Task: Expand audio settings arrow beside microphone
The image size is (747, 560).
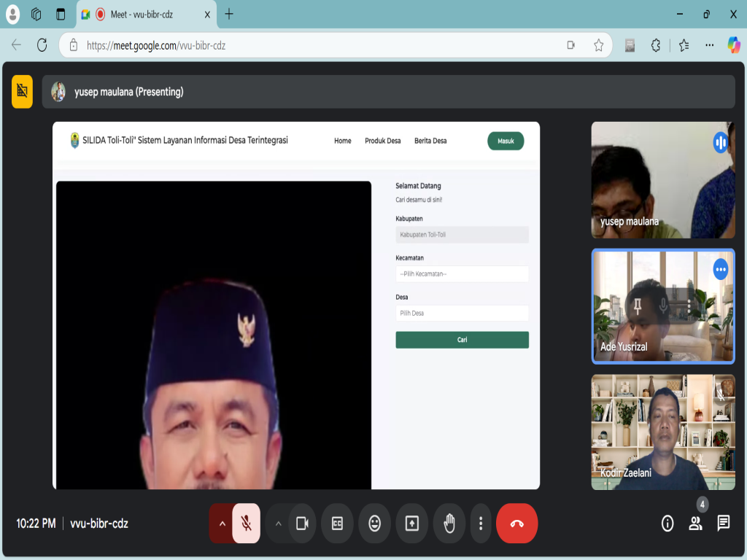Action: tap(222, 524)
